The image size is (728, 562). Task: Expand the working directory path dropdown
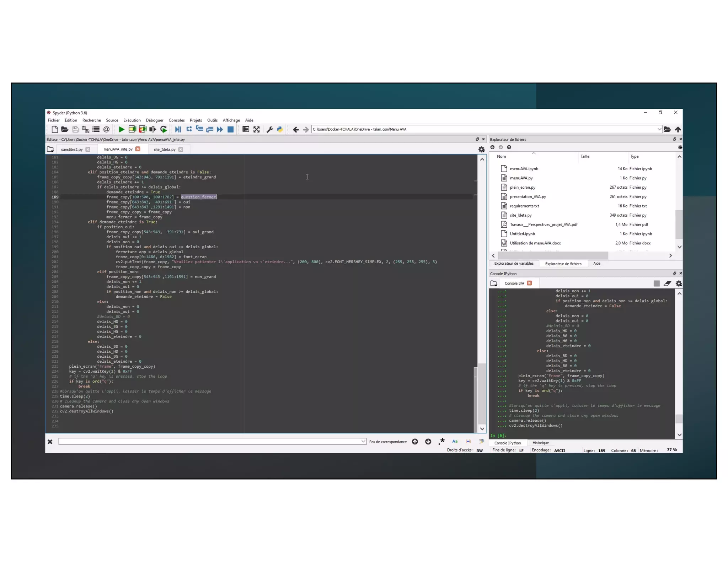point(659,129)
